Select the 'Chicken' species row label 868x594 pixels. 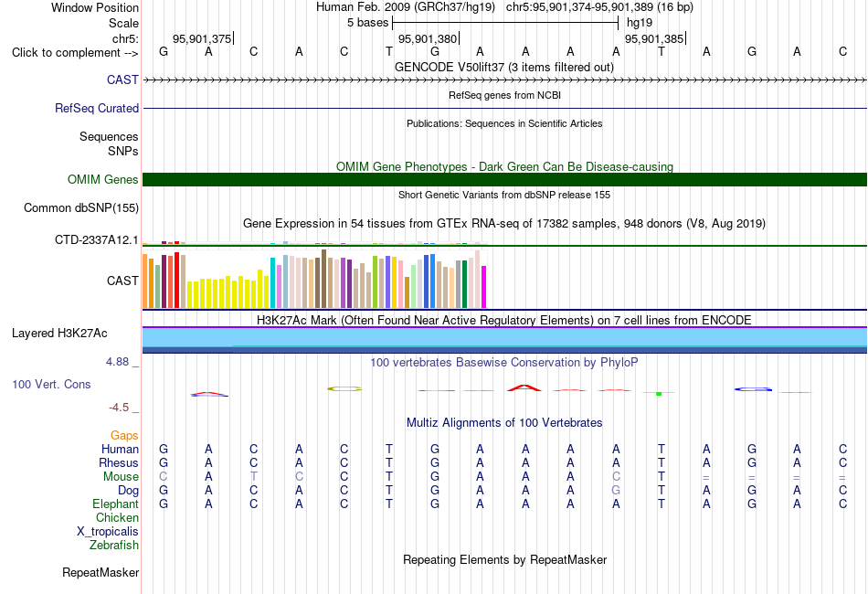point(117,517)
